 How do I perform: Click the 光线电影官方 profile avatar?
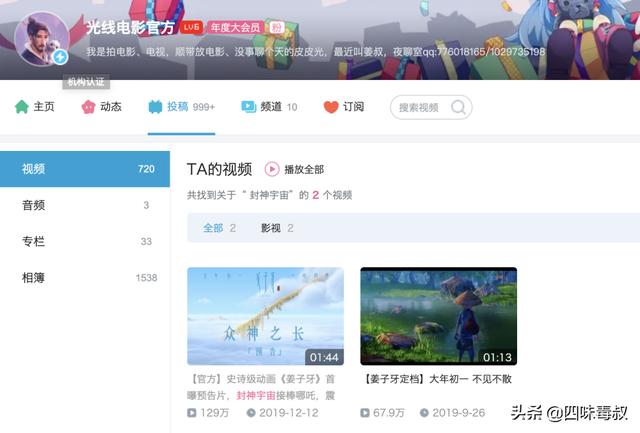42,39
